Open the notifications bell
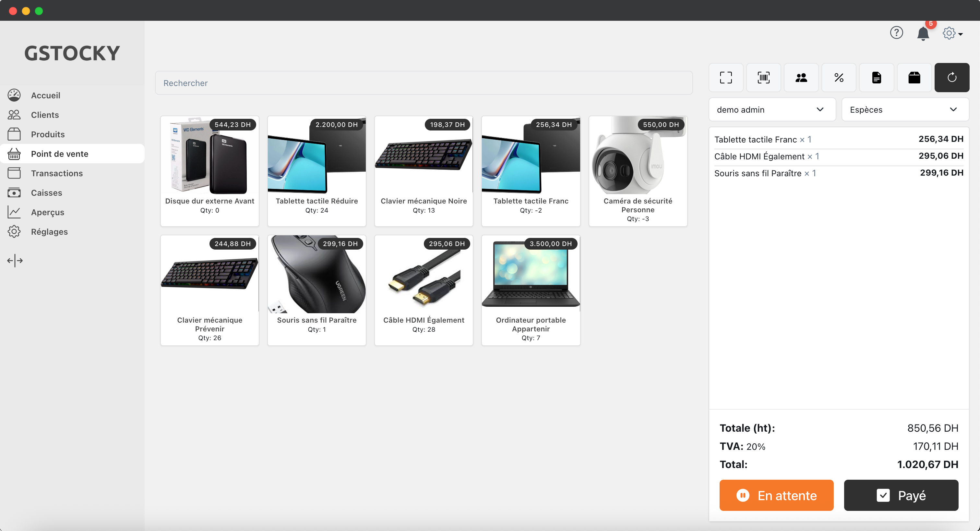The image size is (980, 531). 923,33
